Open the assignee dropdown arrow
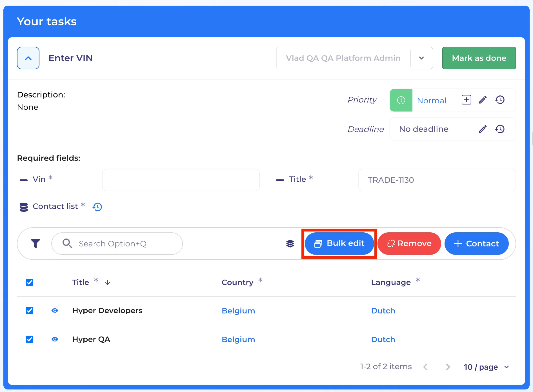Image resolution: width=533 pixels, height=392 pixels. tap(421, 58)
